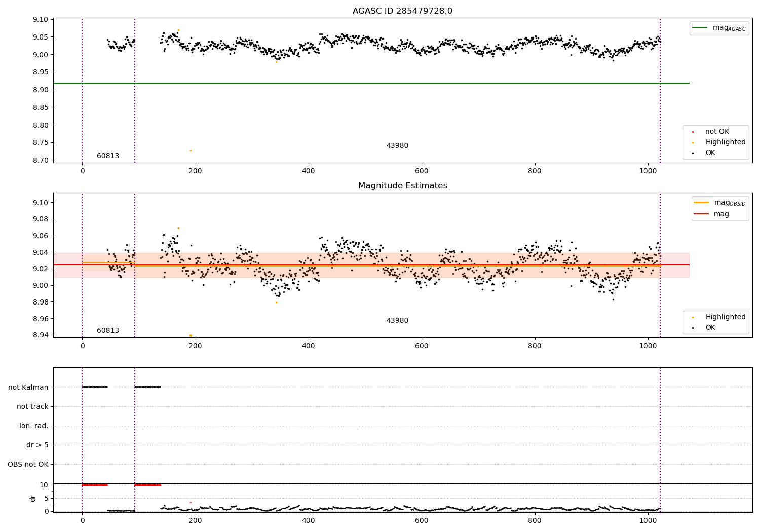The image size is (760, 532).
Task: Click Magnitude Estimates x-axis tick 800
Action: click(x=535, y=346)
